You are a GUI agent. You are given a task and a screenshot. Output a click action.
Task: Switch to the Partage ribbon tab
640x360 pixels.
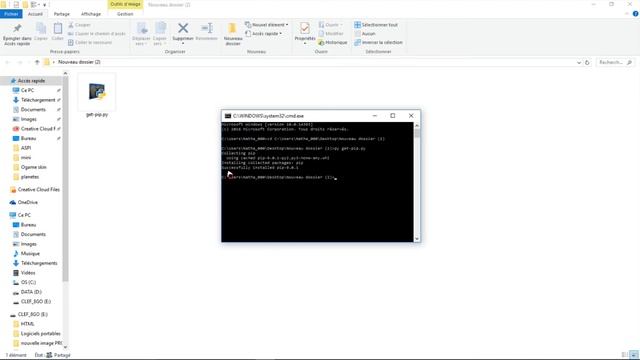click(62, 14)
